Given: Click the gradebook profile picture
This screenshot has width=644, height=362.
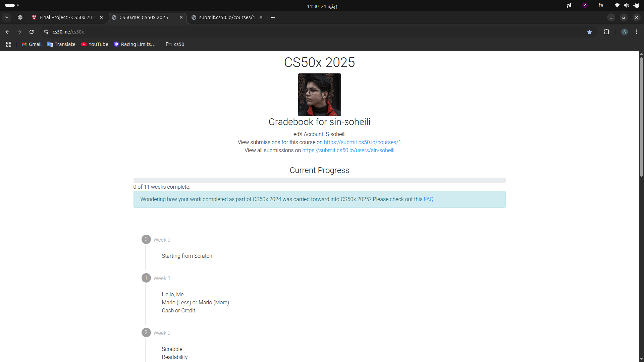Looking at the screenshot, I should click(319, 95).
